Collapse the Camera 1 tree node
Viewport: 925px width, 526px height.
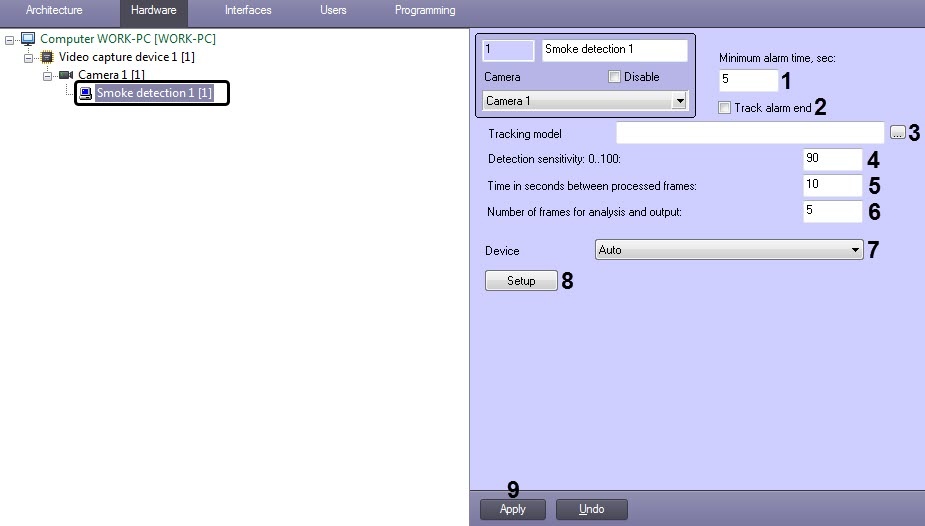point(47,75)
